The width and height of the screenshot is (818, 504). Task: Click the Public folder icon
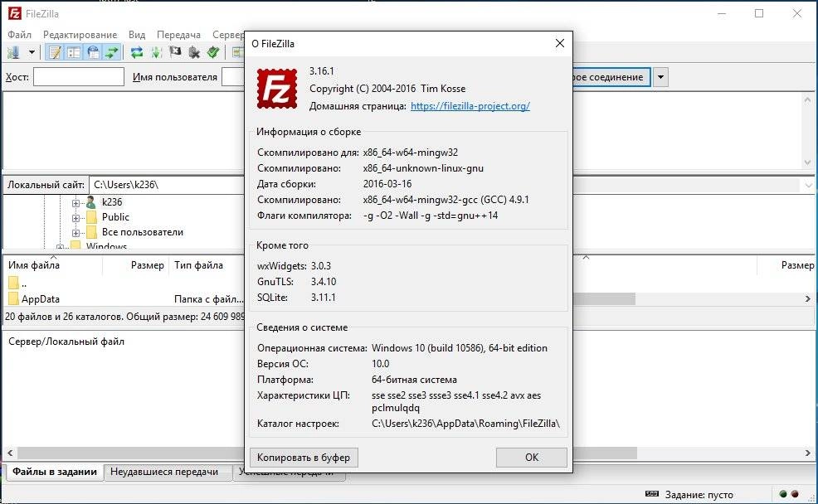point(91,217)
